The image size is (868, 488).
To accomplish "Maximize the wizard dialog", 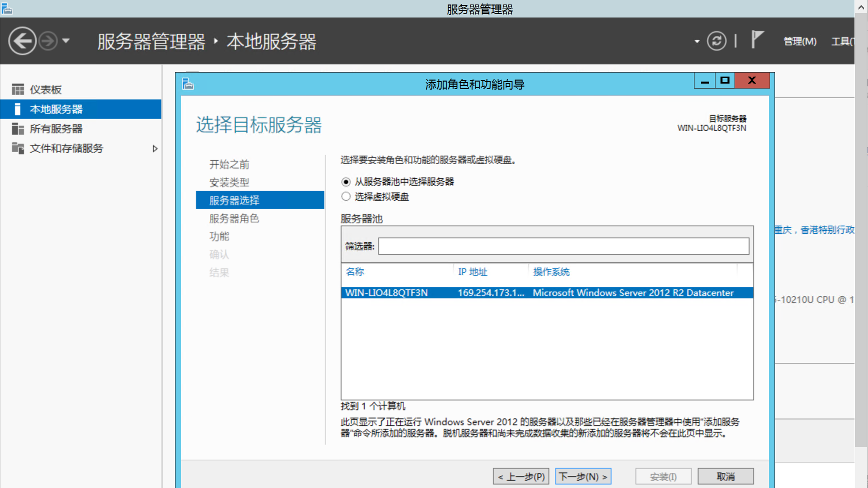I will tap(725, 81).
